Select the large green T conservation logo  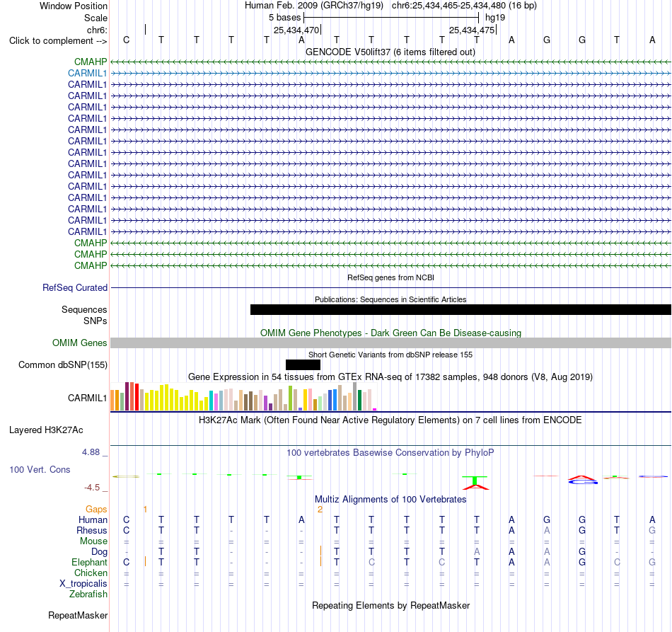coord(475,481)
